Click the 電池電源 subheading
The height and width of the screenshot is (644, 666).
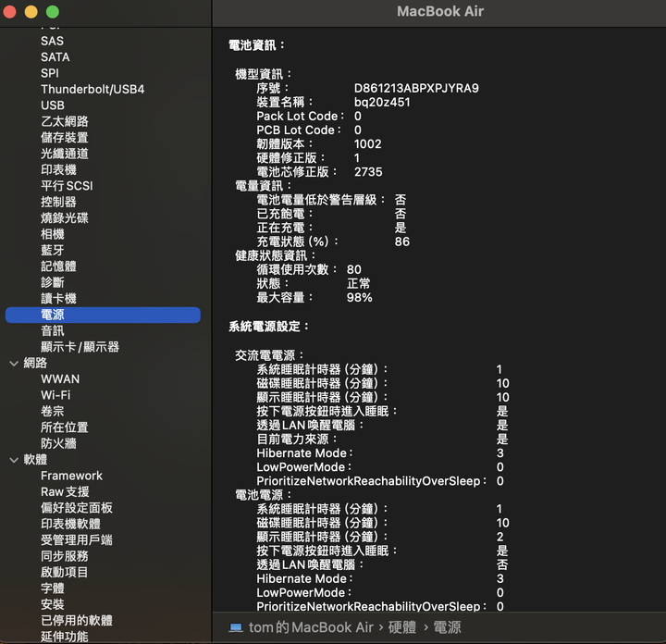[x=264, y=495]
